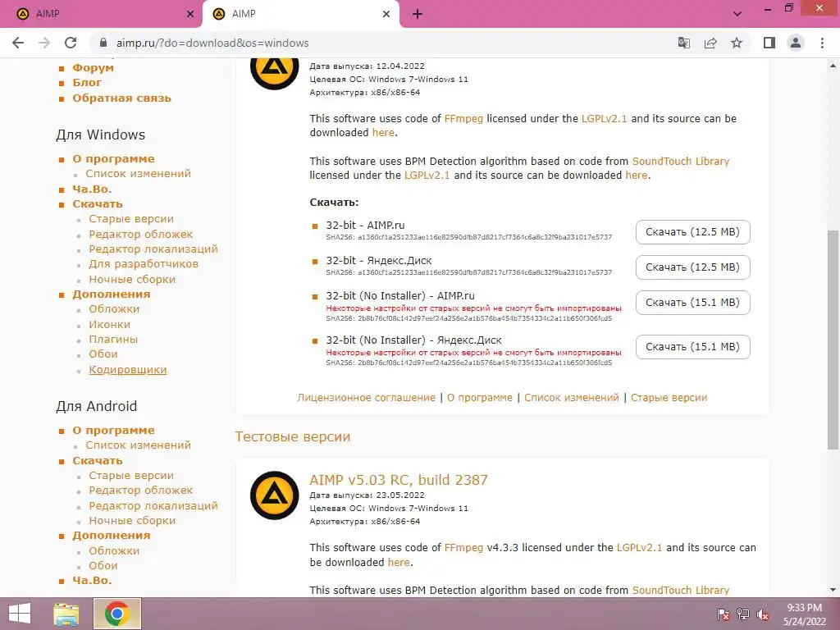Share this page via toolbar icon
The width and height of the screenshot is (840, 630).
coord(710,43)
